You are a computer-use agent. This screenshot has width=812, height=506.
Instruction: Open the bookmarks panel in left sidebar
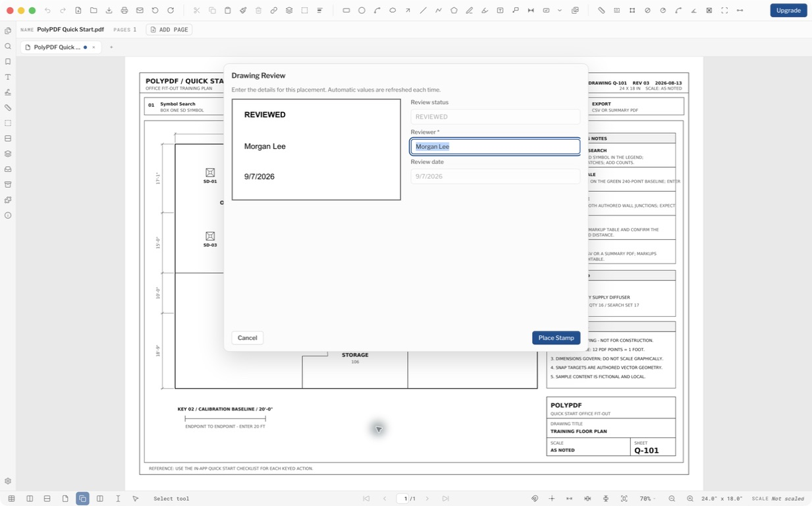pos(8,62)
